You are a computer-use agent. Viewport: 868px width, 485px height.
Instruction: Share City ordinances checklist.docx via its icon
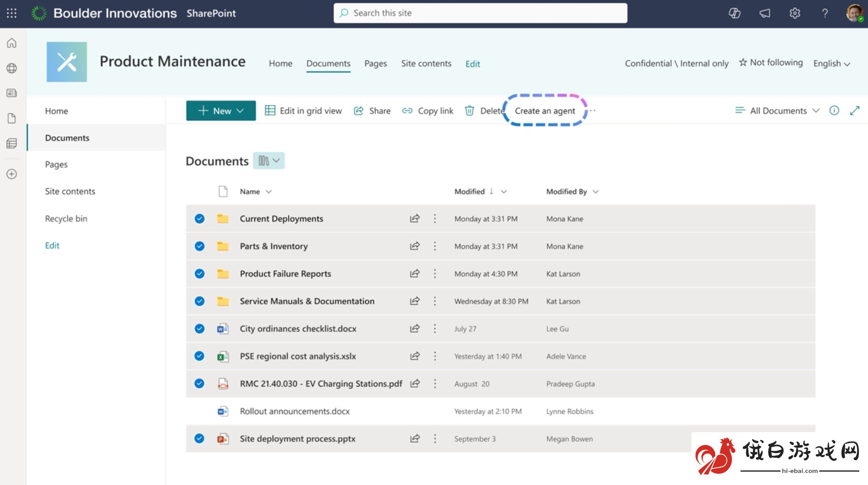tap(415, 328)
